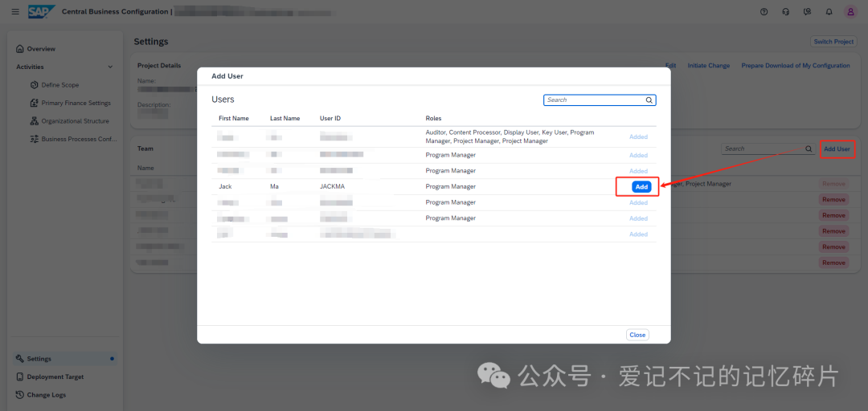This screenshot has height=411, width=868.
Task: Open the feedback icon beside the headset
Action: 807,11
